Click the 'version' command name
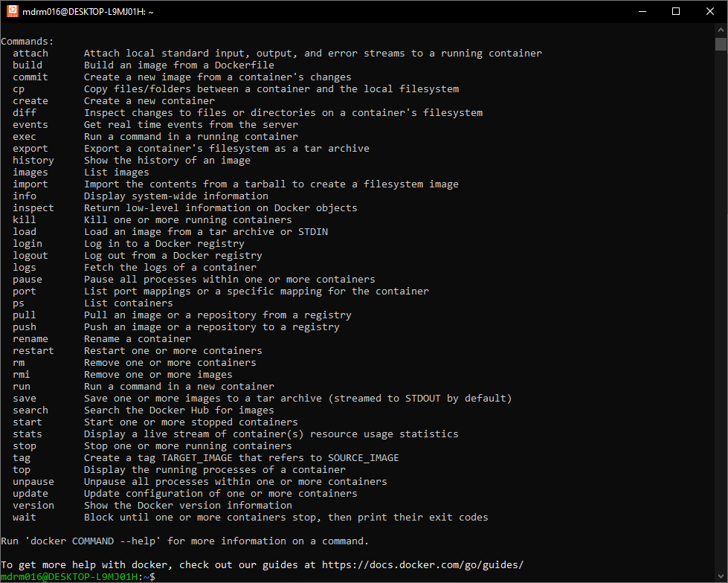The image size is (728, 583). (x=33, y=506)
